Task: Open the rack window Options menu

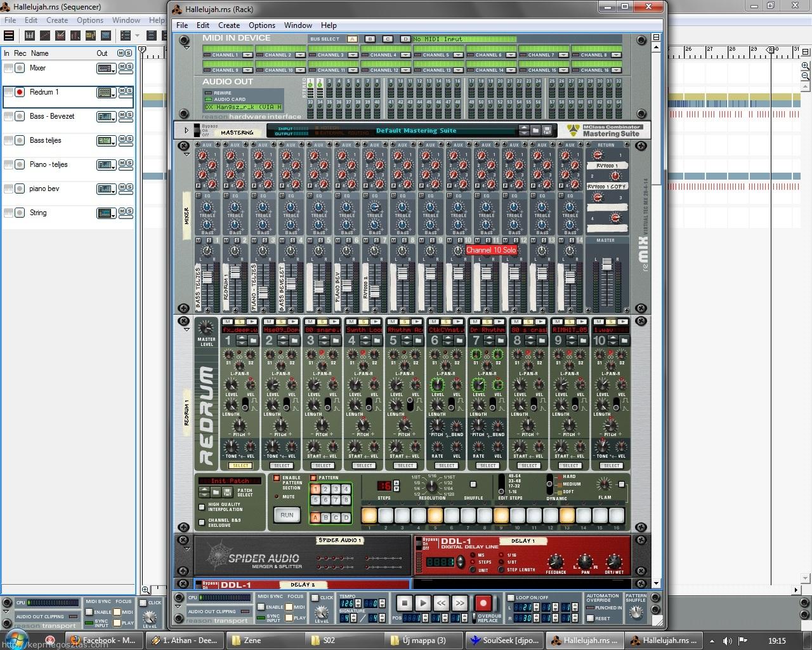Action: (x=262, y=25)
